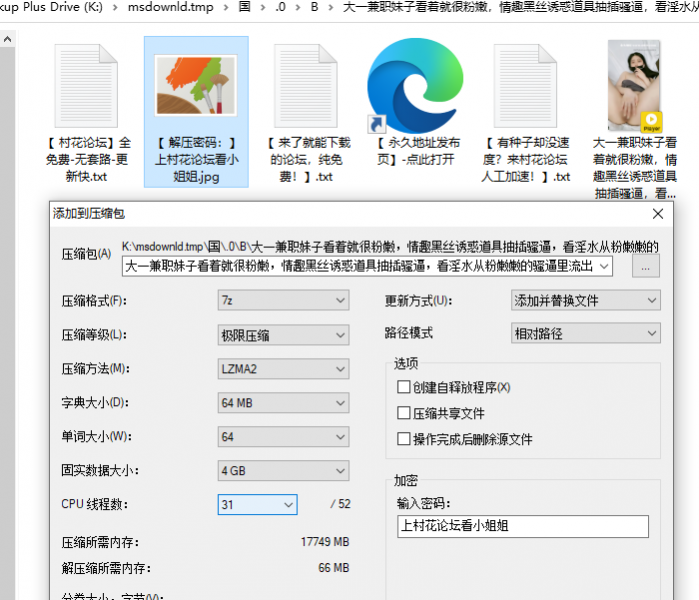Enable 创建自释放程序 checkbox
699x600 pixels.
tap(404, 387)
